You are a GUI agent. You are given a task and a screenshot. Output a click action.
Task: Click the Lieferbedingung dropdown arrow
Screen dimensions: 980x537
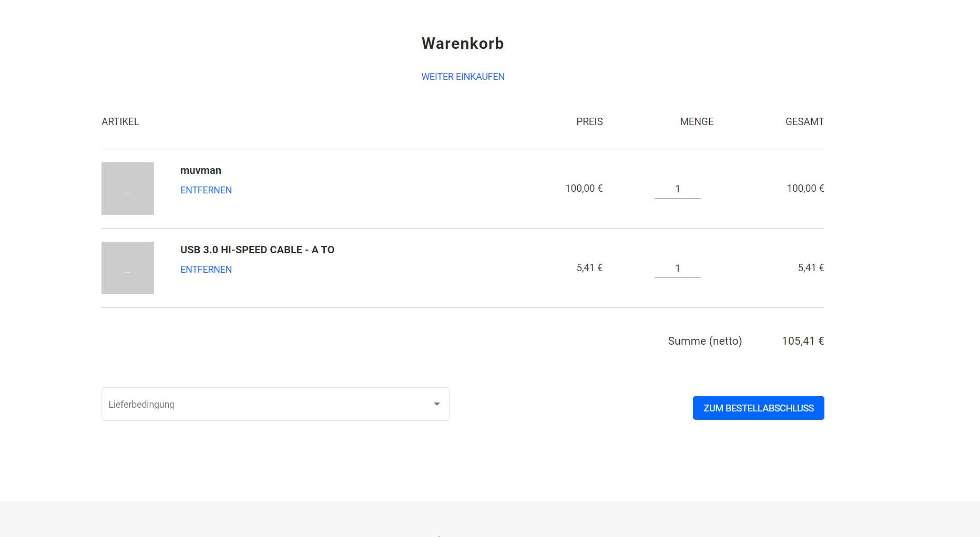436,404
